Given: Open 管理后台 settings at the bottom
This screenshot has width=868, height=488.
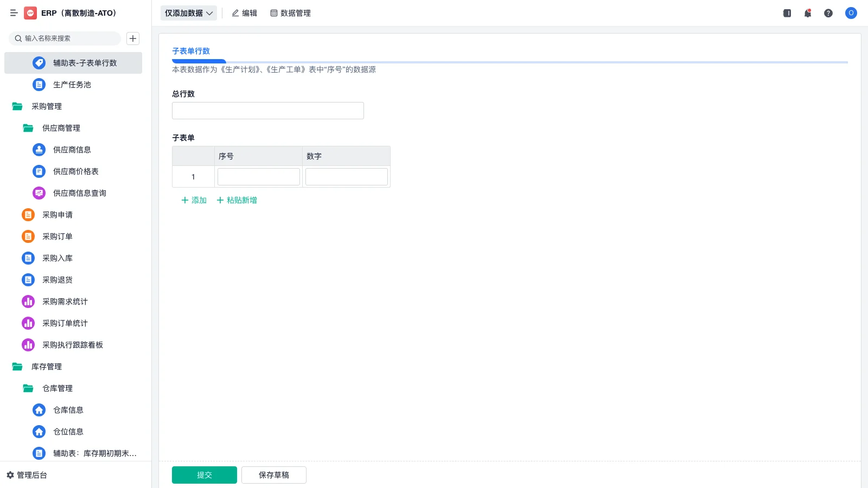Looking at the screenshot, I should tap(27, 475).
